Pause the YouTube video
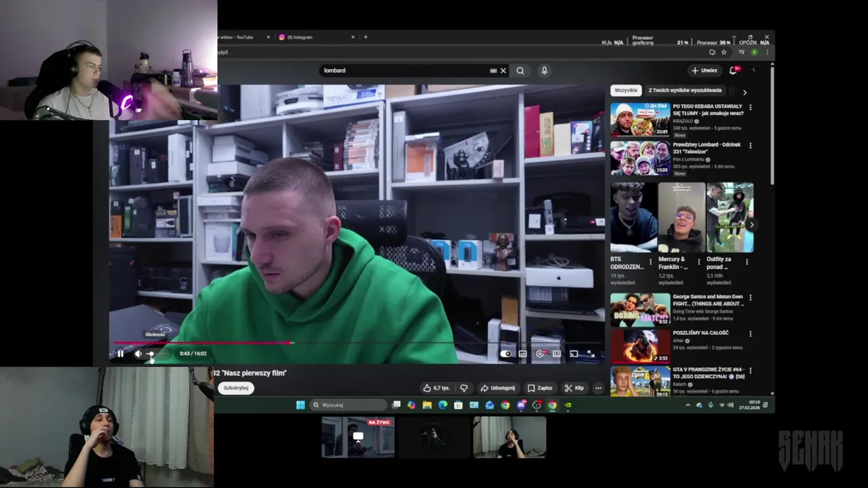This screenshot has height=488, width=868. click(x=120, y=353)
